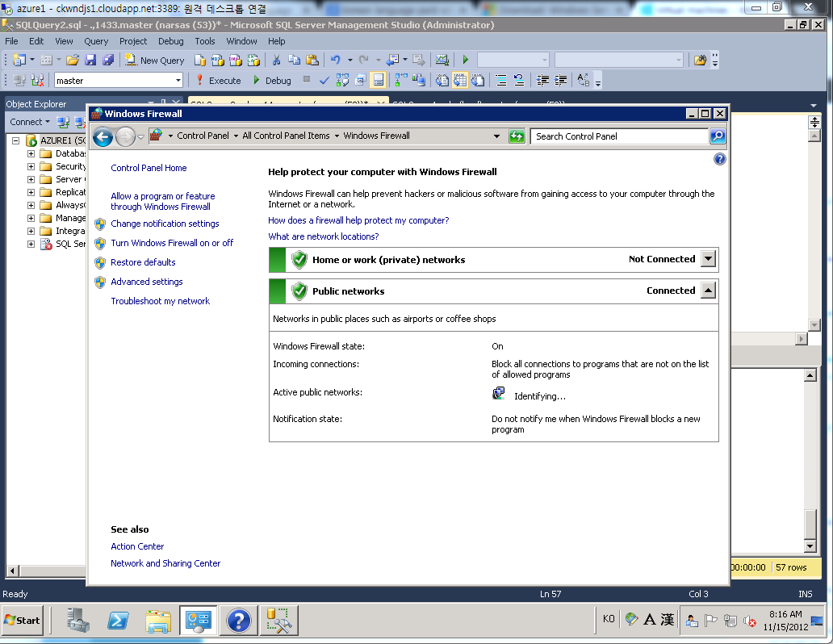Open Network and Sharing Center link

coord(165,563)
